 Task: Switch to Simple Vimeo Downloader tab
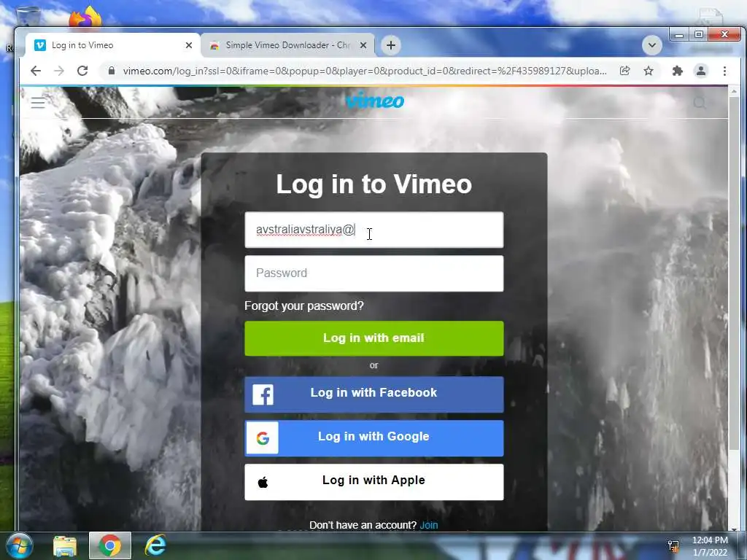pos(287,45)
